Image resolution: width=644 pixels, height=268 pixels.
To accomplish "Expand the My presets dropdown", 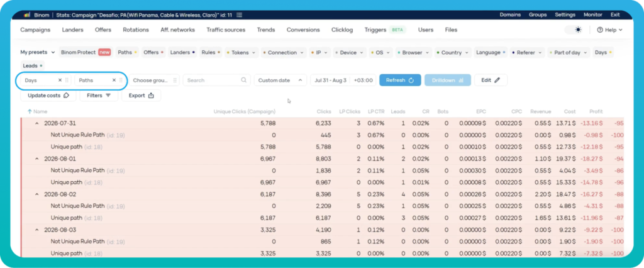I will (38, 52).
